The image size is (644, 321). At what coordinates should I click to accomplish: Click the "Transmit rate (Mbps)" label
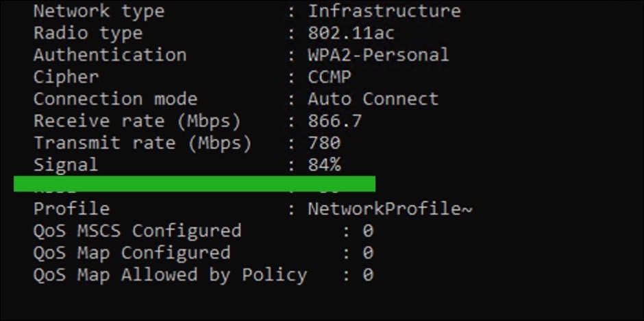click(x=143, y=143)
